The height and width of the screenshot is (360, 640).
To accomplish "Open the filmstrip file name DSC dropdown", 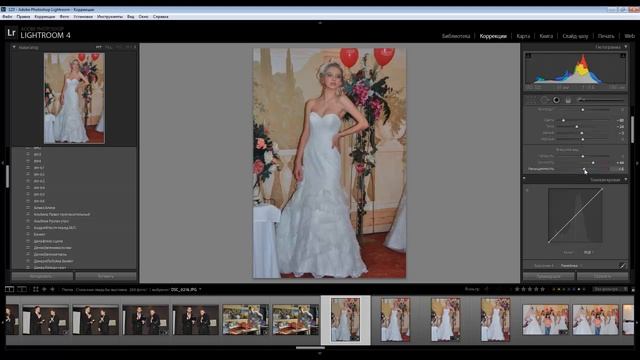I will pos(186,289).
